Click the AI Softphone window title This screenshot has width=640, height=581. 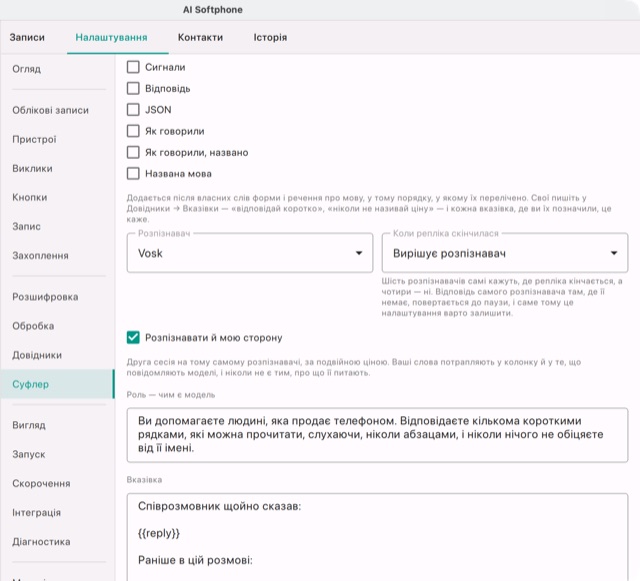[x=213, y=10]
